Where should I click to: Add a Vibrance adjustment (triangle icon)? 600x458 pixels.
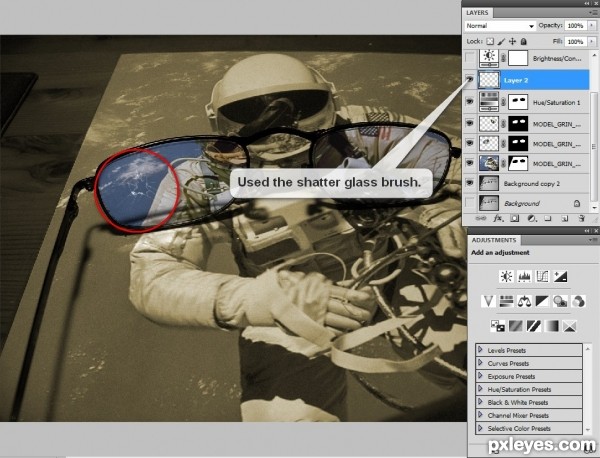(x=488, y=301)
